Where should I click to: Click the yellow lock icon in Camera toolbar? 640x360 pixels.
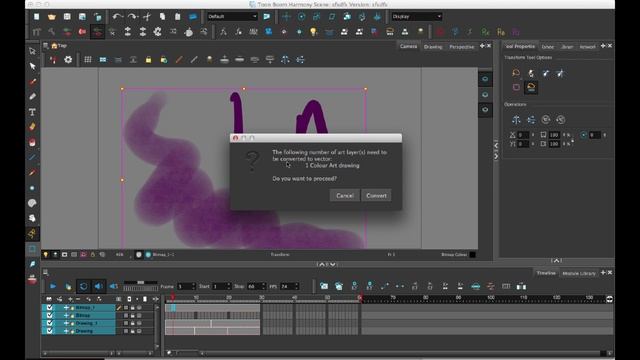pos(149,60)
